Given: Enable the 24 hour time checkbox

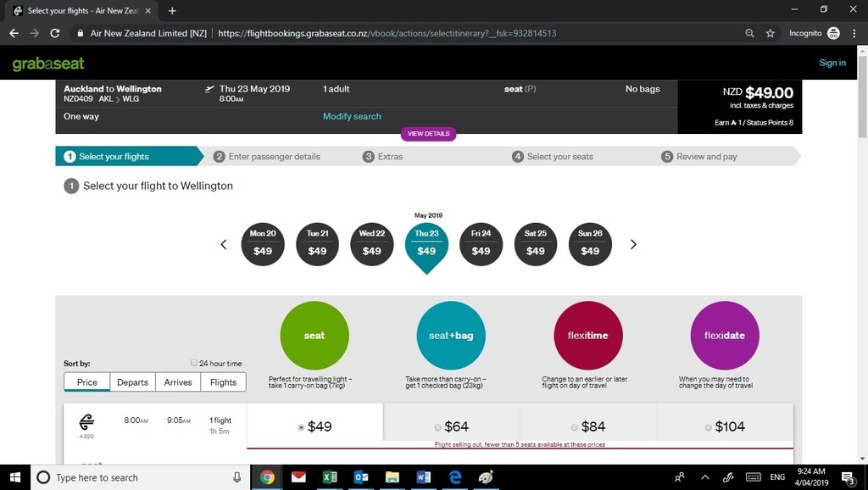Looking at the screenshot, I should 194,363.
